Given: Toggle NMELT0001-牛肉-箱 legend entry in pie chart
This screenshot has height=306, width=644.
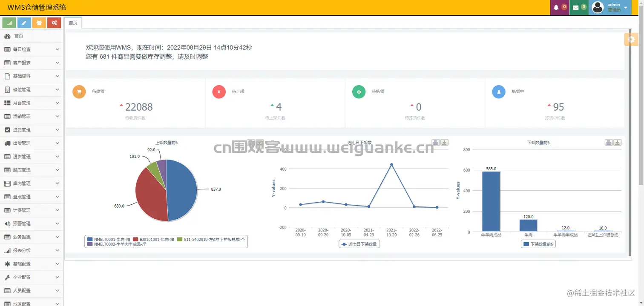Looking at the screenshot, I should tap(109, 239).
